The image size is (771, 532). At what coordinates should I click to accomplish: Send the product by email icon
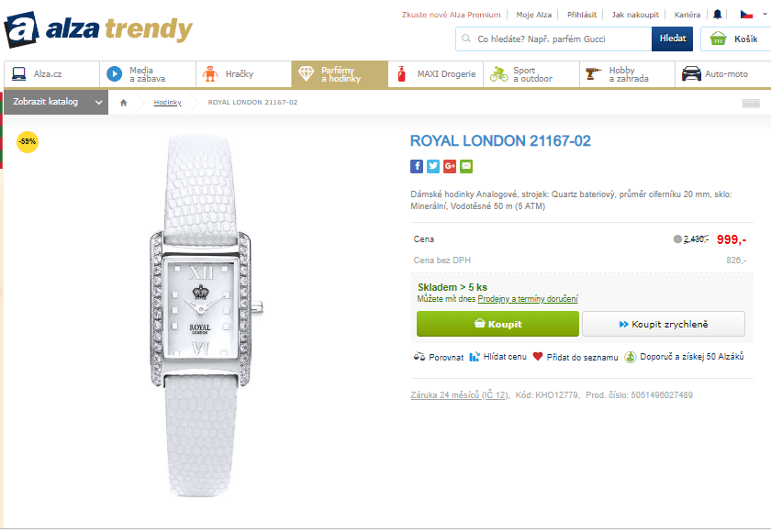[x=466, y=166]
